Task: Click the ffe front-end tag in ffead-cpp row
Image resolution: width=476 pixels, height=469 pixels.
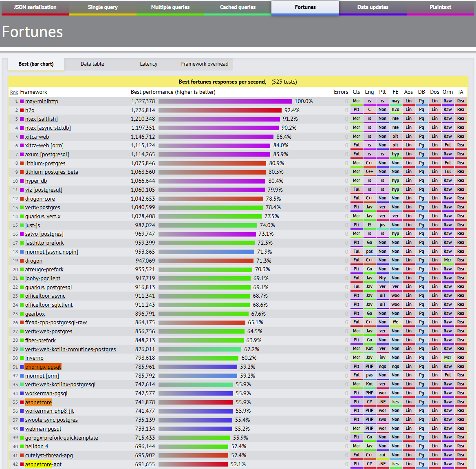Action: click(396, 322)
